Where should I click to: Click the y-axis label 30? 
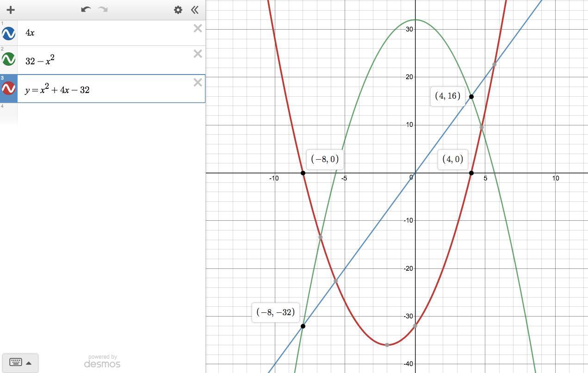click(x=409, y=29)
